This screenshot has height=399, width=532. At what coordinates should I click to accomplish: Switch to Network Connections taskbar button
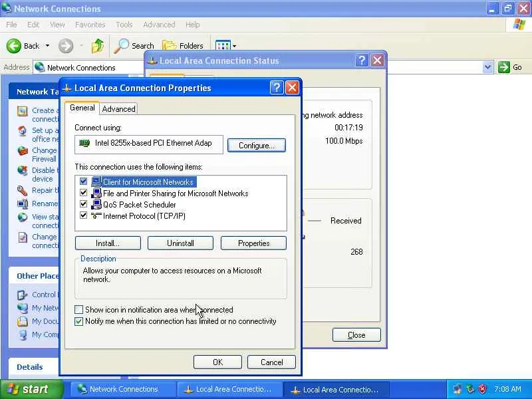point(122,389)
